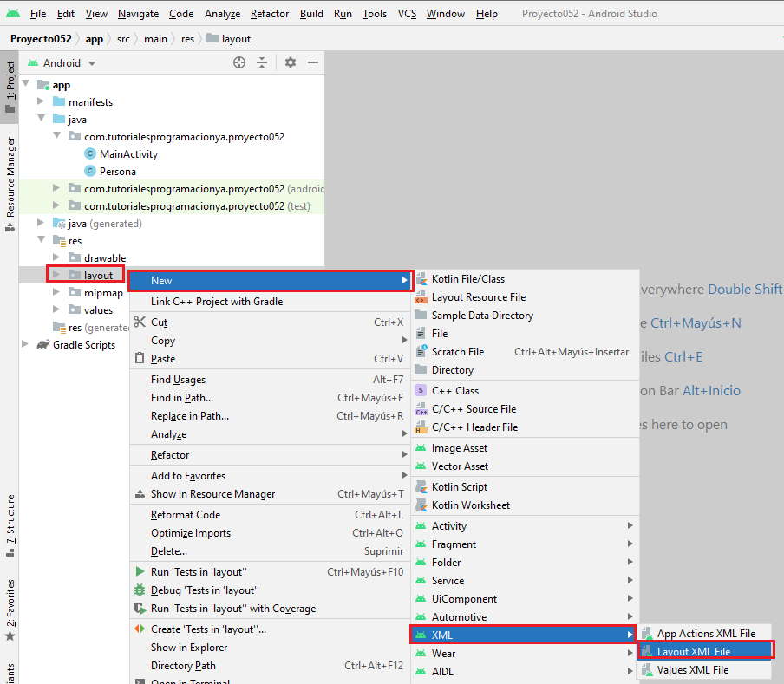This screenshot has height=684, width=784.
Task: Click the Layout Resource File icon
Action: [x=421, y=296]
